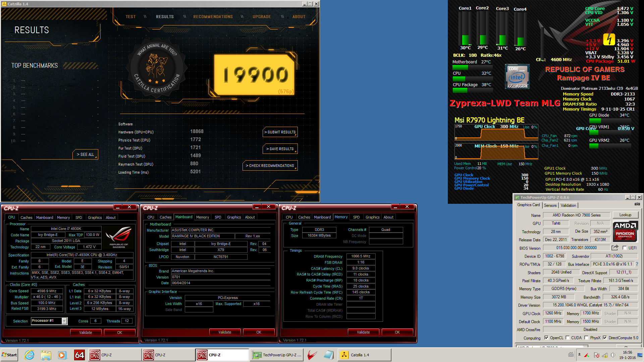Open SPD tab in middle CPU-Z window
Image resolution: width=644 pixels, height=362 pixels.
[218, 217]
